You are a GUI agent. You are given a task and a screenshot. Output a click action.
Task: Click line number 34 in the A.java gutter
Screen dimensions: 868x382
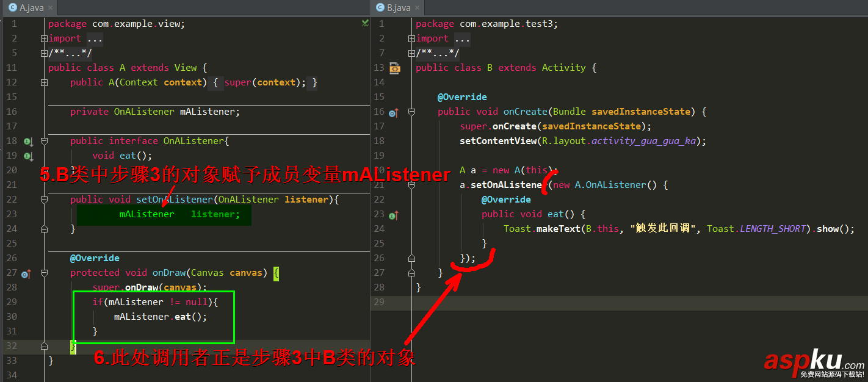[12, 375]
